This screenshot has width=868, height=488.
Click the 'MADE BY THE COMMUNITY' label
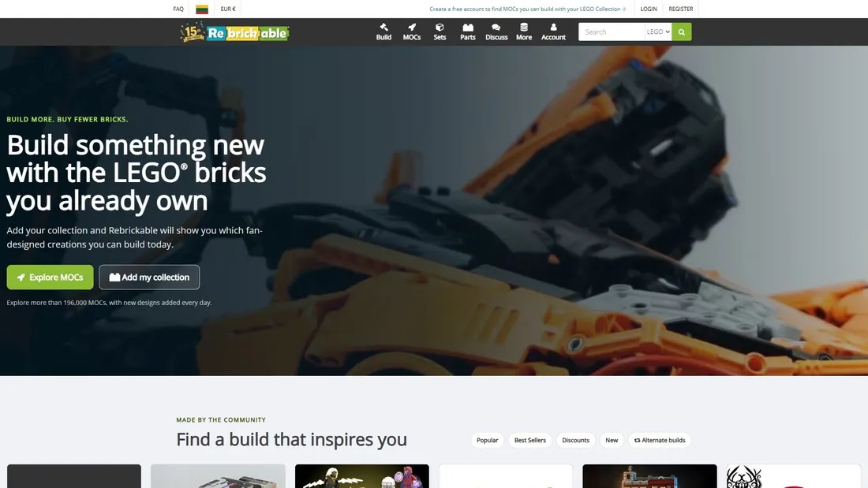[221, 420]
